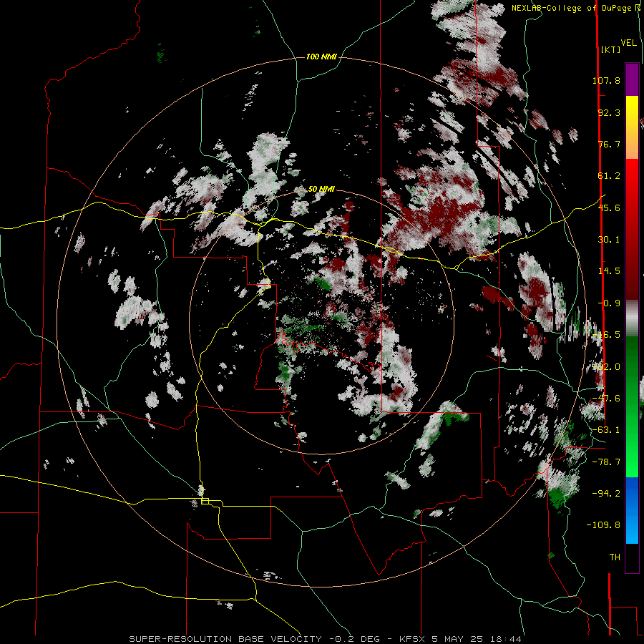This screenshot has width=644, height=644.
Task: Select the 30.1 velocity scale value
Action: (x=609, y=240)
